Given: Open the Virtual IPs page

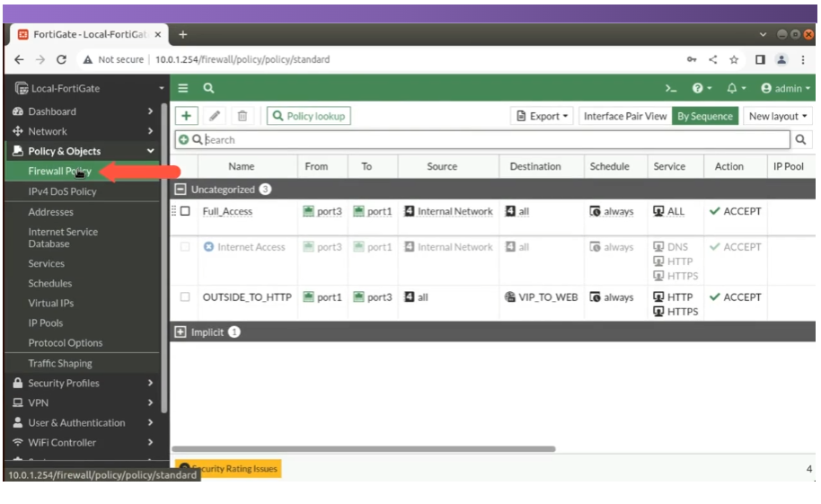Looking at the screenshot, I should pyautogui.click(x=51, y=303).
